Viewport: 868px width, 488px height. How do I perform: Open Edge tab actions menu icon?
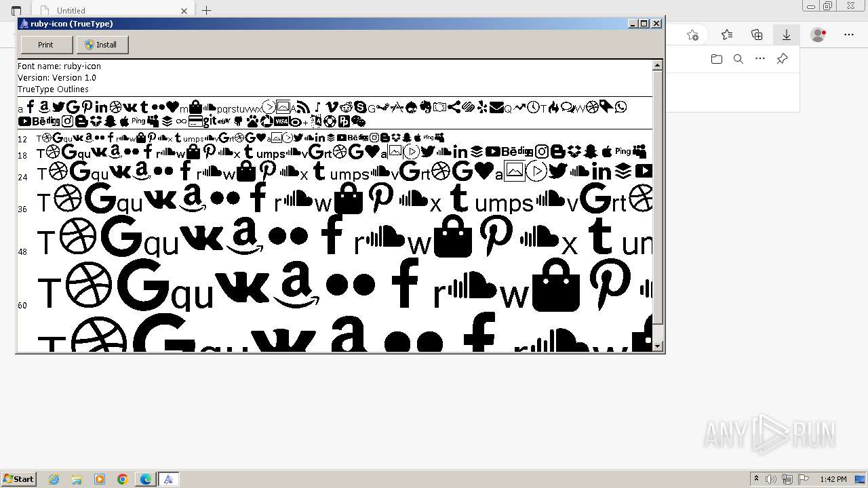tap(16, 10)
